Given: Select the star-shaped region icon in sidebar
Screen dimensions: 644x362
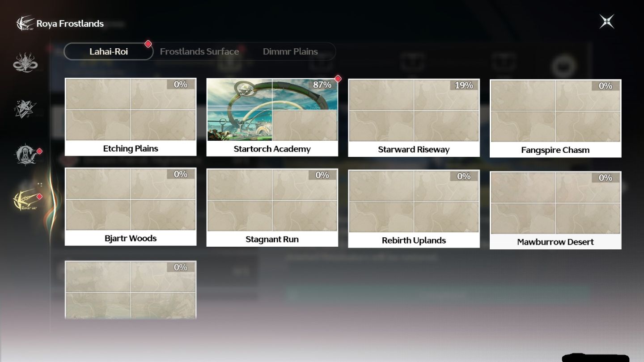Looking at the screenshot, I should [x=25, y=109].
